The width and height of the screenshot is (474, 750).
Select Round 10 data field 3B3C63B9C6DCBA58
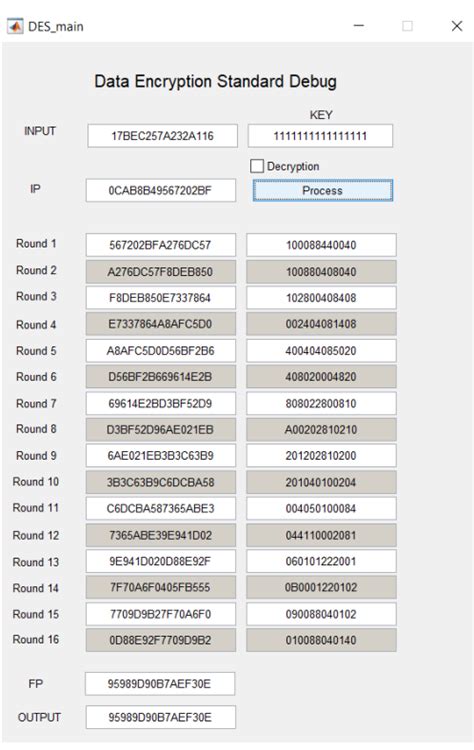click(x=161, y=482)
